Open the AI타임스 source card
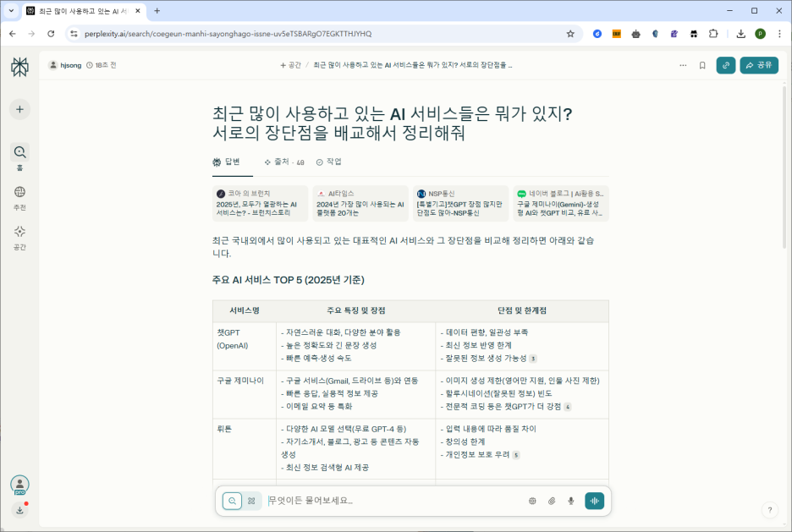Viewport: 792px width, 532px height. pos(360,203)
